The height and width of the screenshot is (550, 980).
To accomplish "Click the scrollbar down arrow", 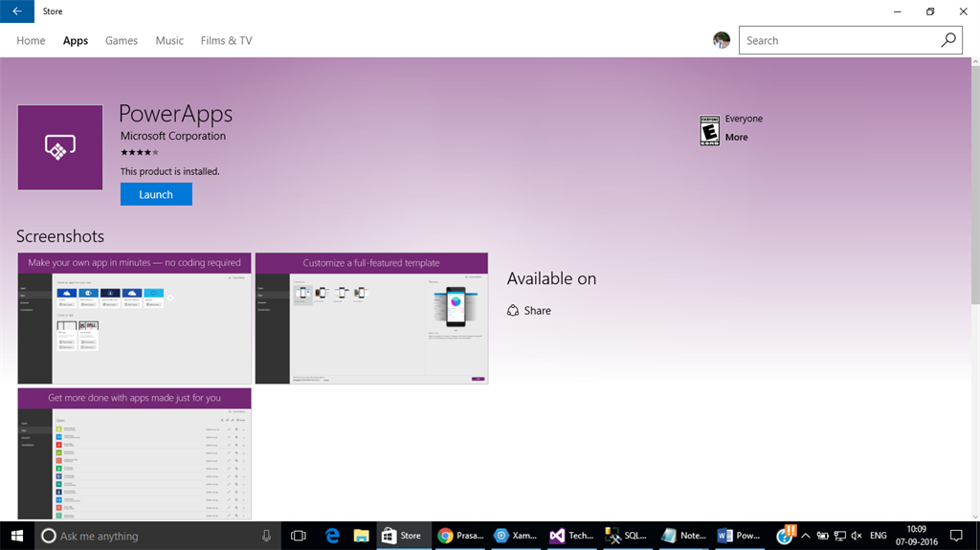I will tap(975, 517).
